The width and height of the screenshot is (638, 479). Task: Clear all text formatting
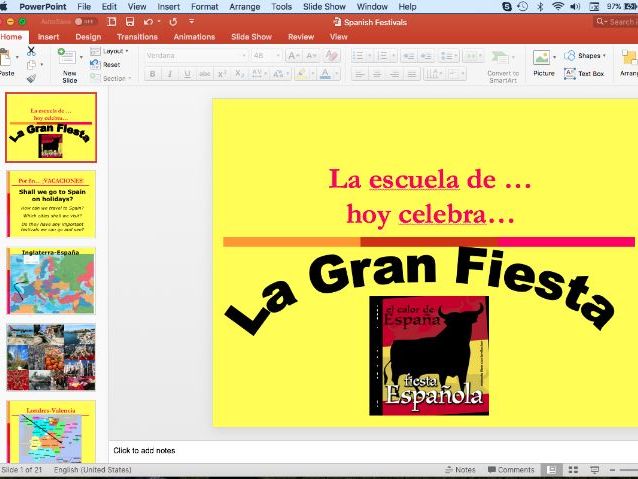(332, 55)
